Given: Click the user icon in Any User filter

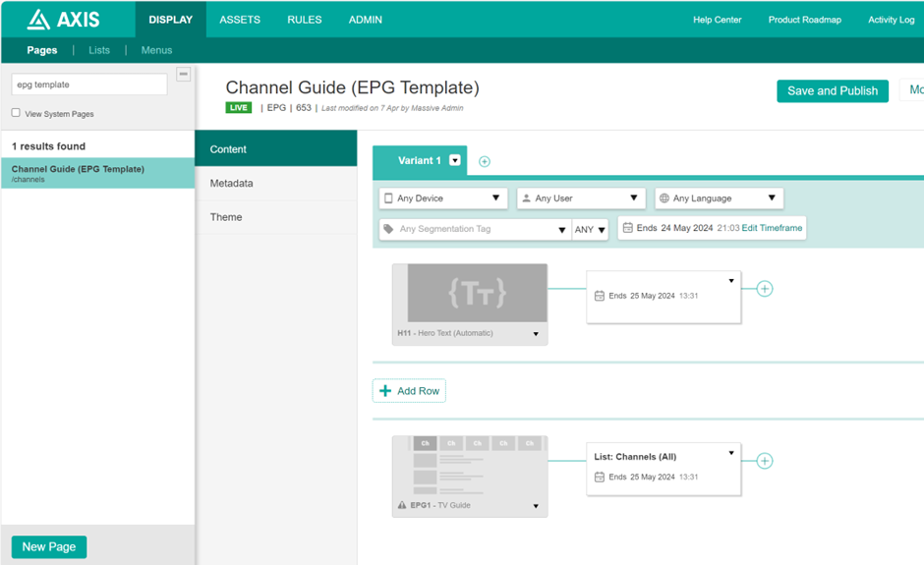Looking at the screenshot, I should pyautogui.click(x=526, y=198).
